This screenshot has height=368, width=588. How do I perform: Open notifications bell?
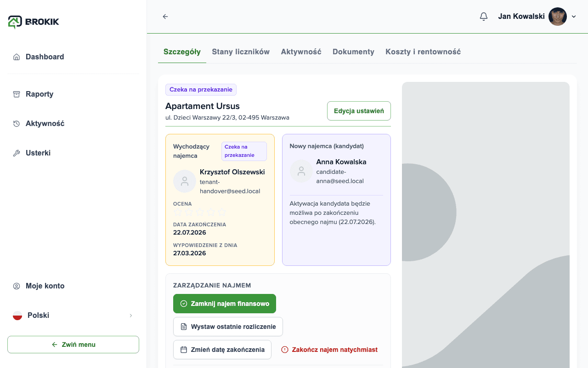(x=483, y=17)
